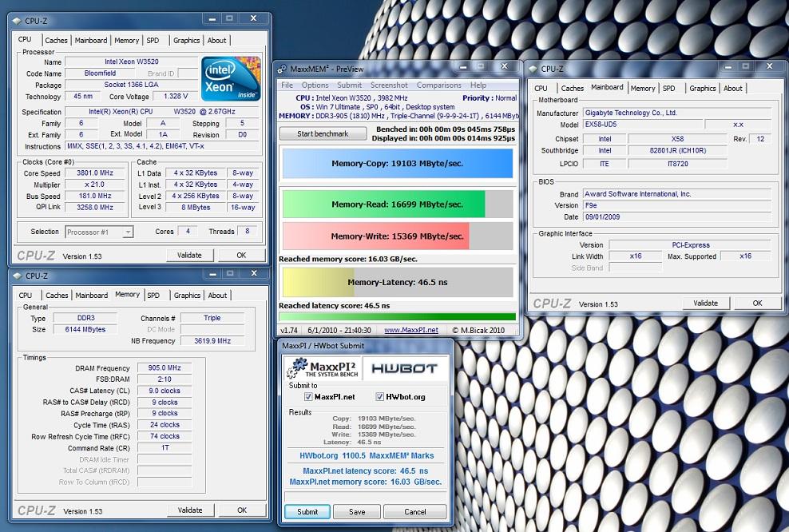Image resolution: width=789 pixels, height=532 pixels.
Task: Open the Caches tab in the mainboard window
Action: (x=572, y=88)
